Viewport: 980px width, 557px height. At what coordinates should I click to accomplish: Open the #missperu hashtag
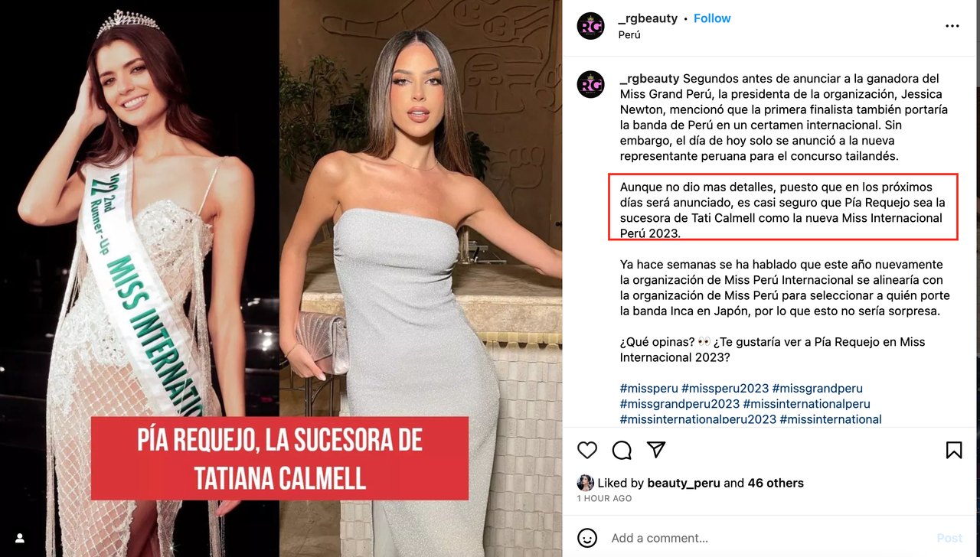tap(649, 388)
